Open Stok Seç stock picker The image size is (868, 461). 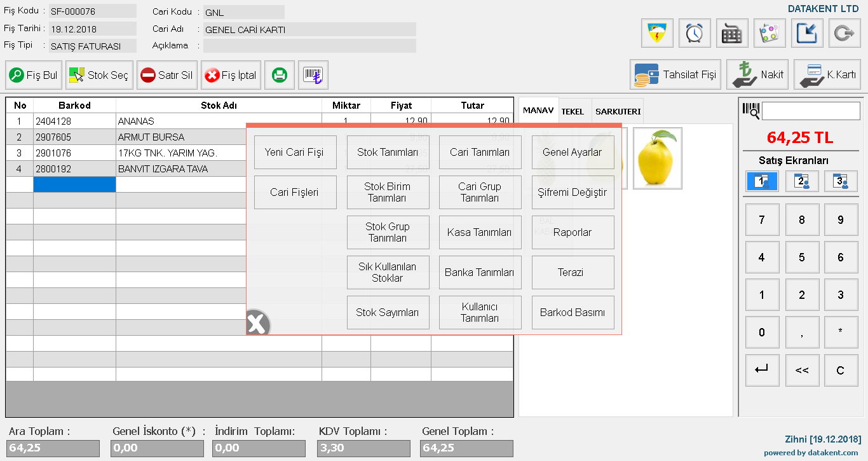click(99, 75)
